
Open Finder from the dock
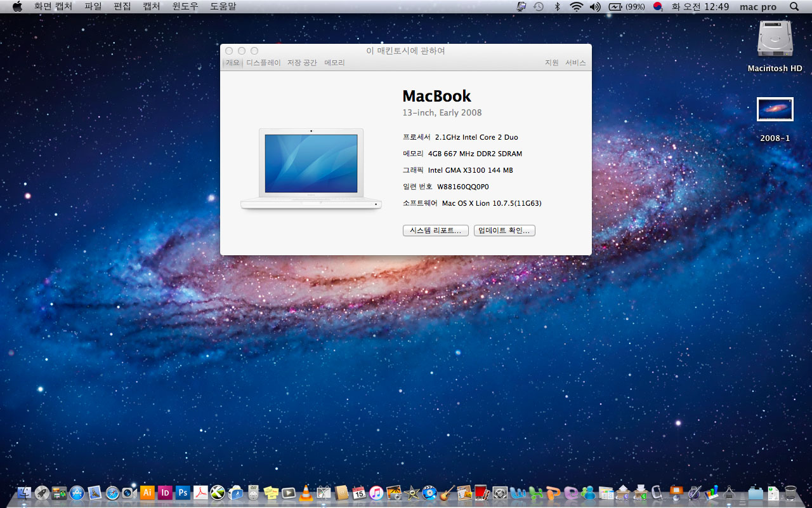(25, 492)
